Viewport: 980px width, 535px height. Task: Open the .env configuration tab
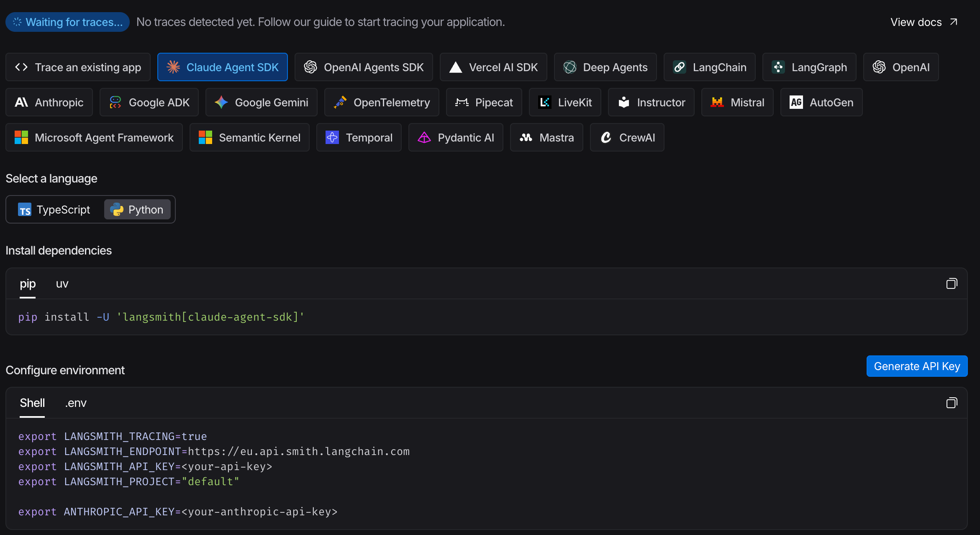point(76,403)
